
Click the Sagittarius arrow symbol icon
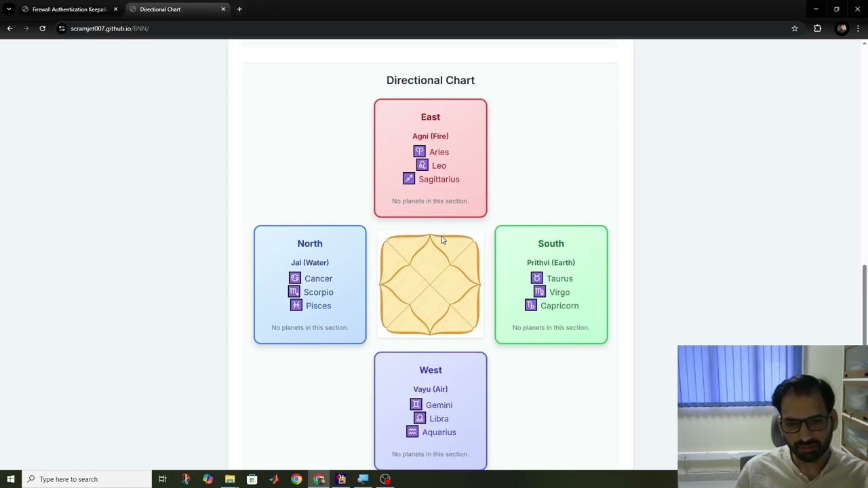click(409, 179)
